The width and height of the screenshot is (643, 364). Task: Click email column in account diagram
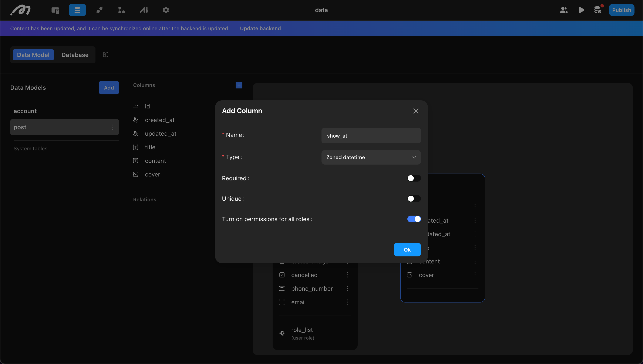[x=298, y=302]
